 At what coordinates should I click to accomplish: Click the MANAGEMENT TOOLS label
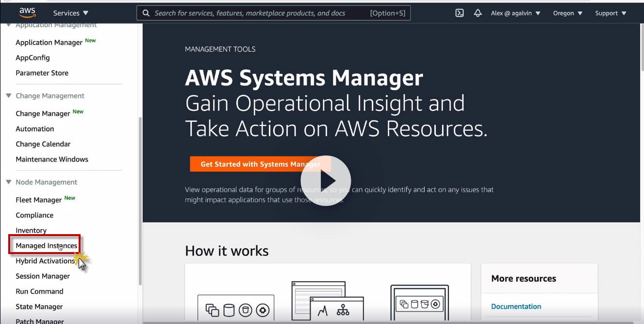[220, 49]
